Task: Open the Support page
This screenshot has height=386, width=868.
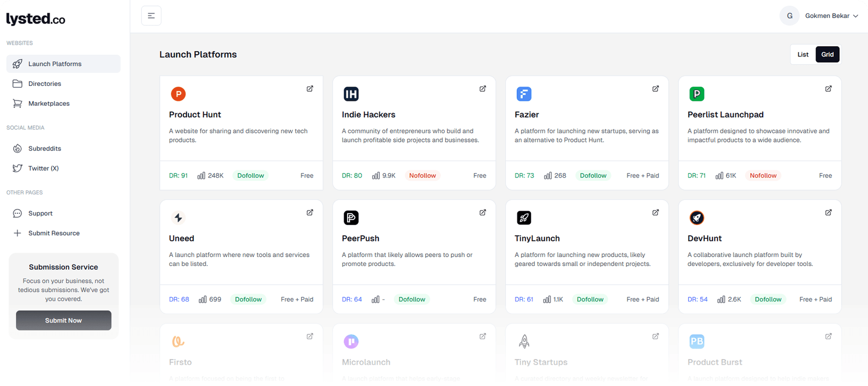Action: (x=40, y=213)
